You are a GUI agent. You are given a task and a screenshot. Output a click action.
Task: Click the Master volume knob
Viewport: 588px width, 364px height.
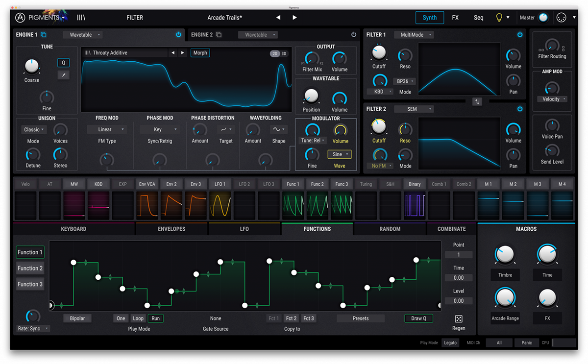click(543, 18)
